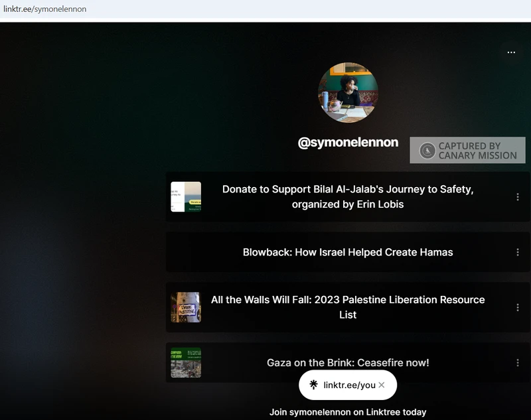Open Blowback: How Israel Helped Create Hamas
The width and height of the screenshot is (531, 420).
click(x=348, y=252)
